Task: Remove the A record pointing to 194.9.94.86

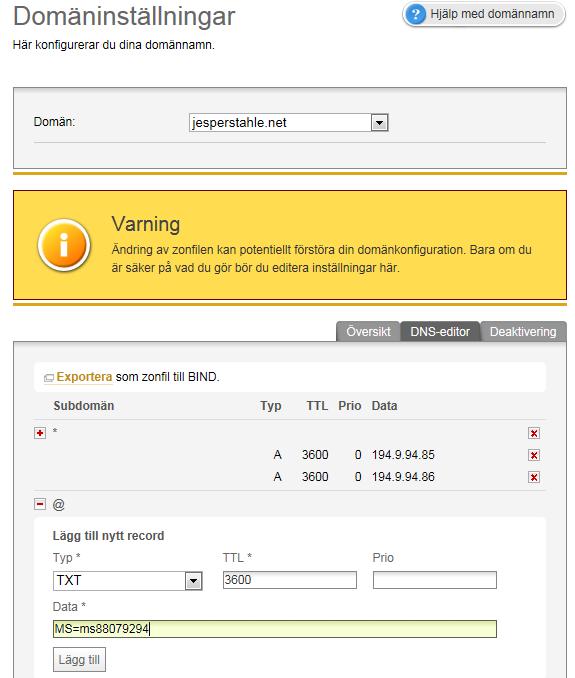Action: pos(534,477)
